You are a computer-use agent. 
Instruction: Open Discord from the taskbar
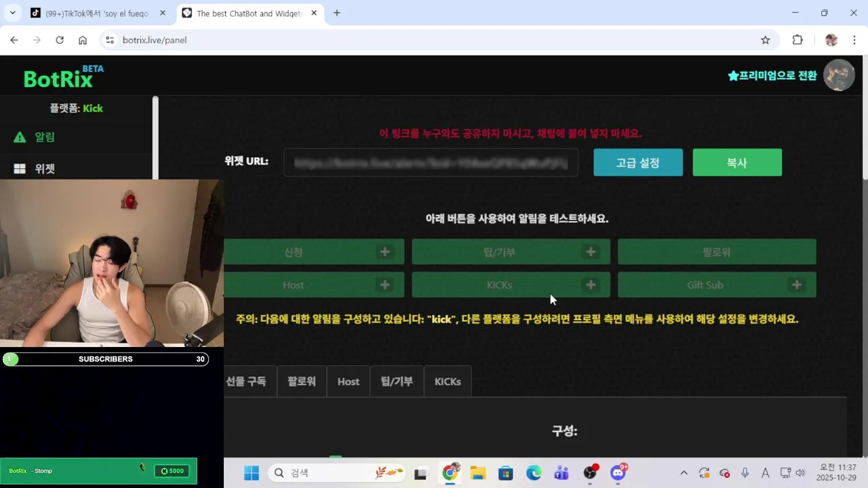pyautogui.click(x=619, y=472)
